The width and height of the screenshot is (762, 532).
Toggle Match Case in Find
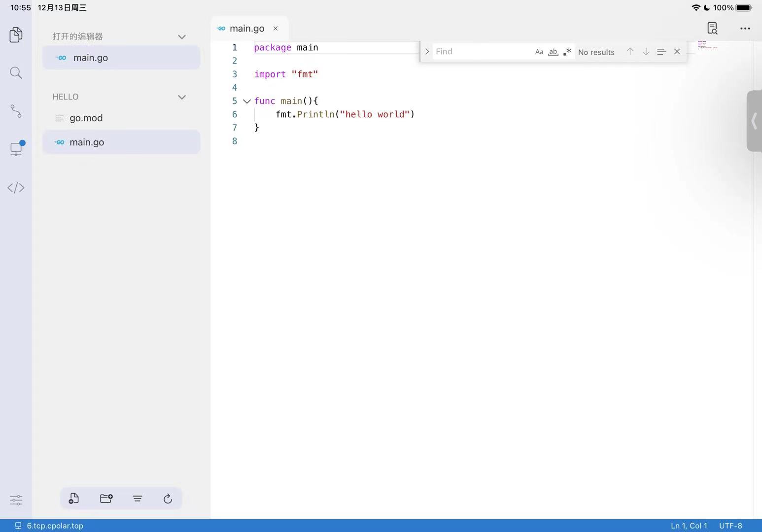[x=539, y=52]
